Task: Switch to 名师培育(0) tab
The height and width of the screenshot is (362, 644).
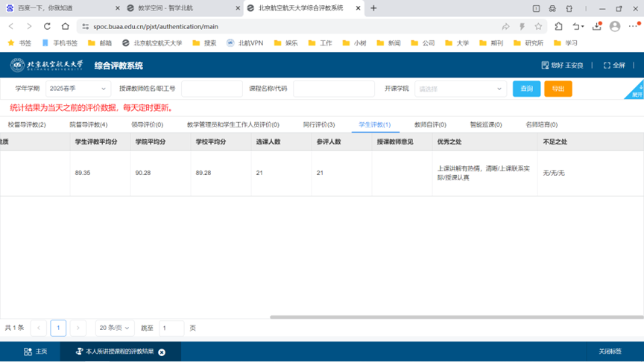Action: (x=542, y=124)
